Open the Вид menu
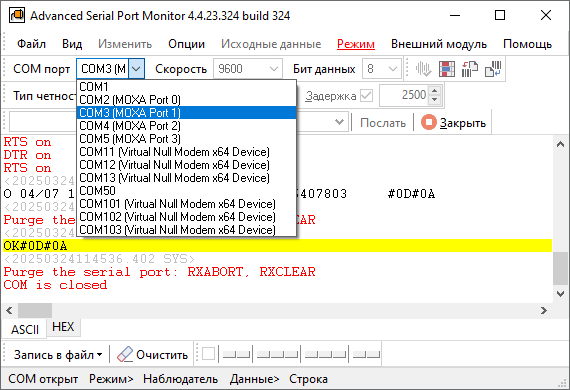Image resolution: width=570 pixels, height=390 pixels. [72, 44]
